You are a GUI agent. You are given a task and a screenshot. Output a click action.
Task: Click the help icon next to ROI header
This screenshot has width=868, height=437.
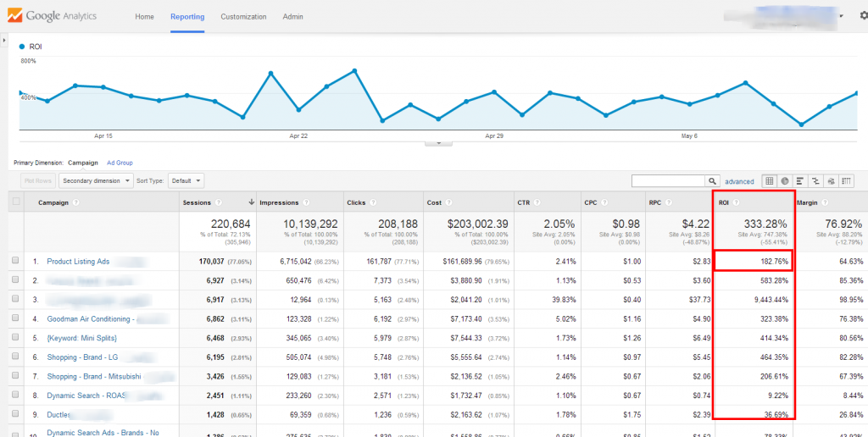pos(736,202)
